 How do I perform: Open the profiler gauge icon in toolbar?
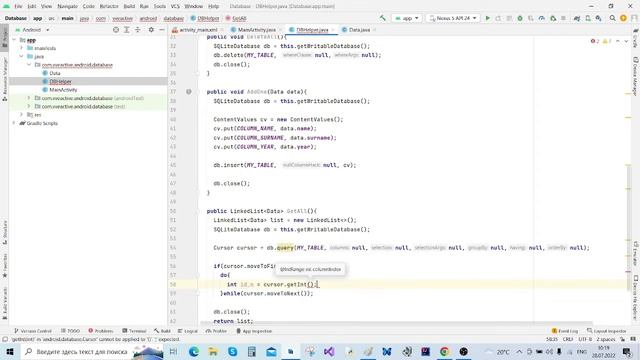coord(542,18)
